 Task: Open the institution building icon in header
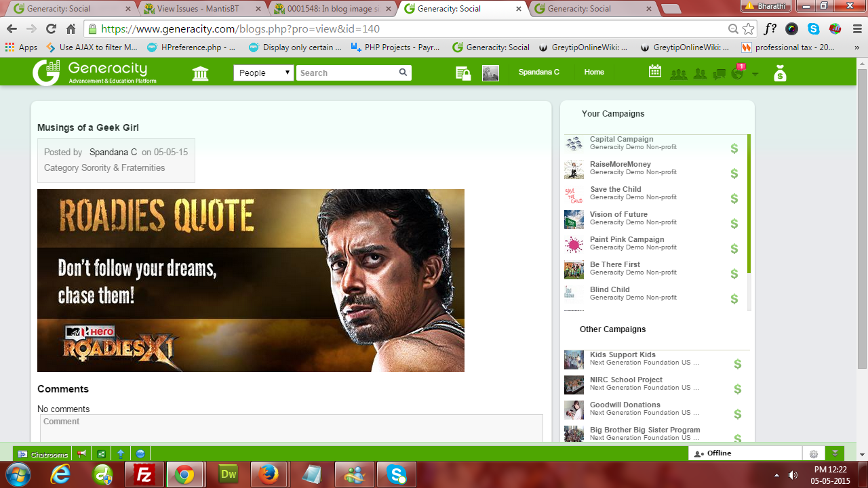(x=200, y=73)
